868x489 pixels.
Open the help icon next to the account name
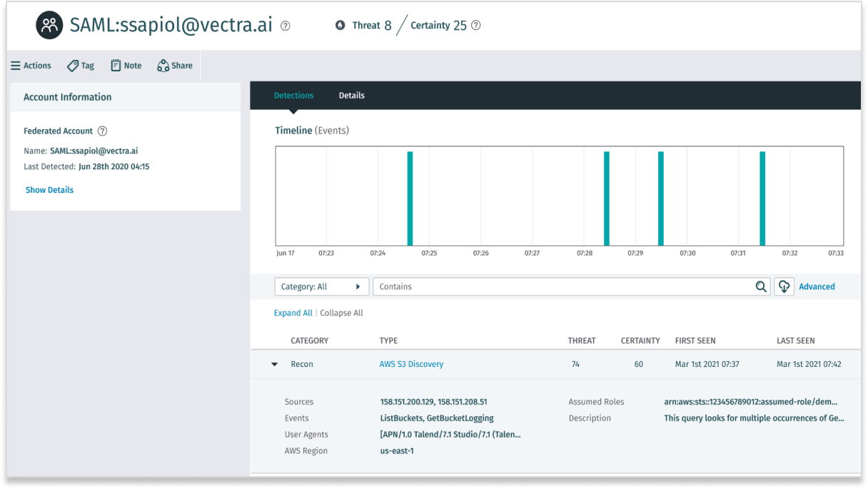[x=285, y=25]
